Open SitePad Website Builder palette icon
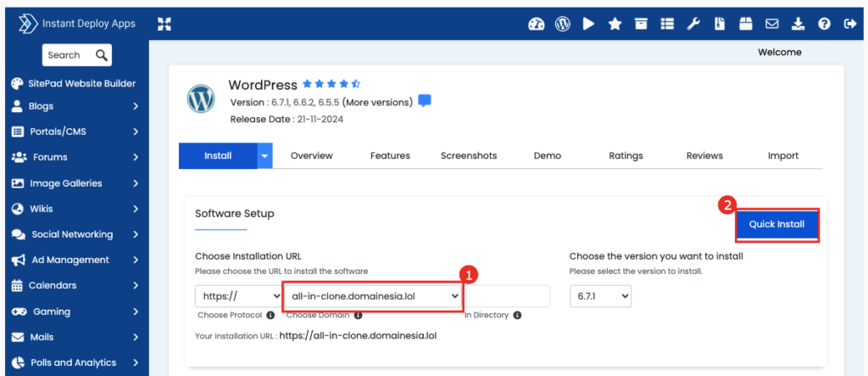This screenshot has width=868, height=376. [18, 84]
